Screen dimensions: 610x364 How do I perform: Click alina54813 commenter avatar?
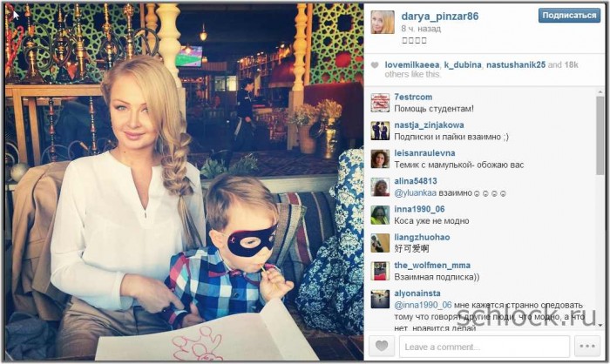coord(380,186)
